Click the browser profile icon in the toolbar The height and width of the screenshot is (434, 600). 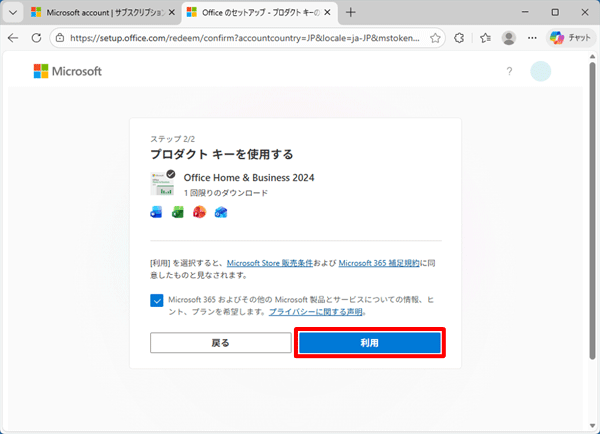[509, 38]
